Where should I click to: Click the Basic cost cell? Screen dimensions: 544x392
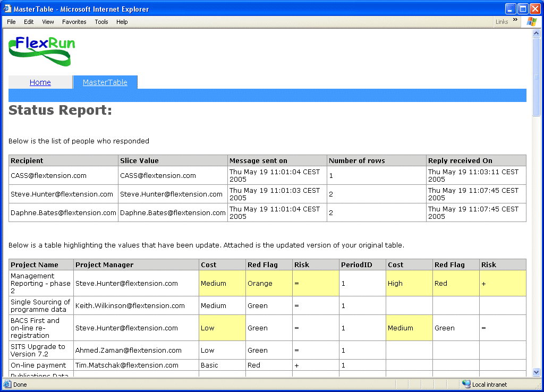click(222, 365)
